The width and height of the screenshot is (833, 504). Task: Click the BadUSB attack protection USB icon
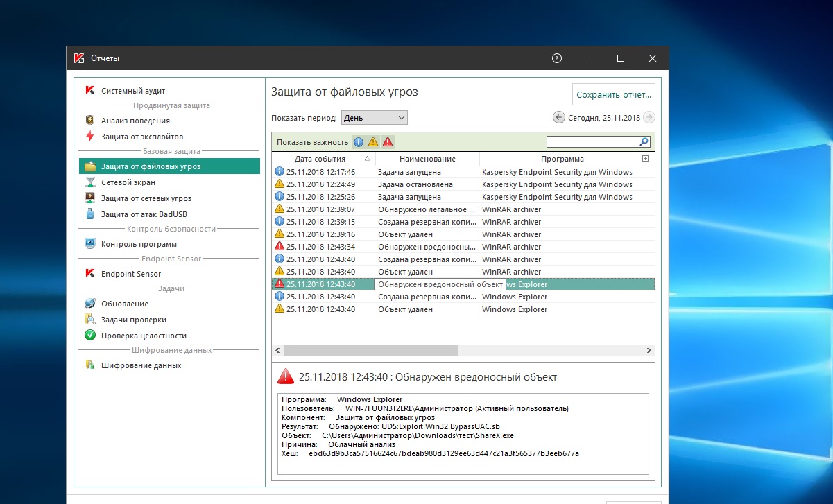coord(89,214)
